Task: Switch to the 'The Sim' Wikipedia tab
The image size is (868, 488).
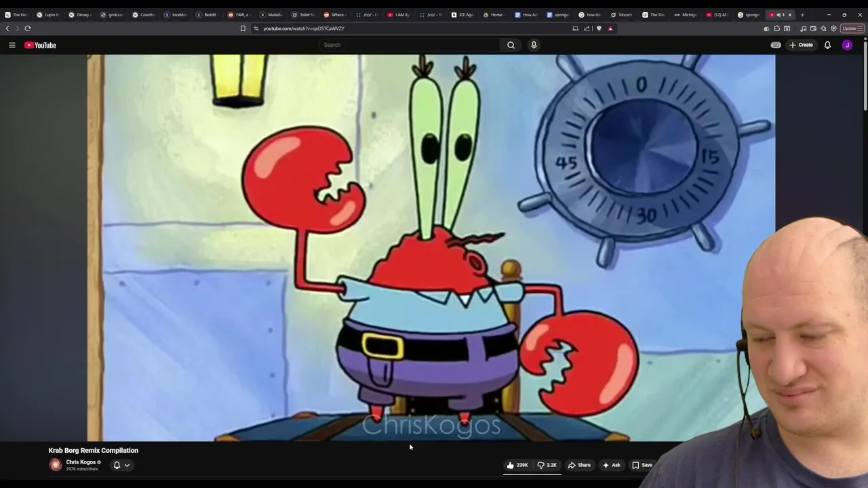Action: 654,15
